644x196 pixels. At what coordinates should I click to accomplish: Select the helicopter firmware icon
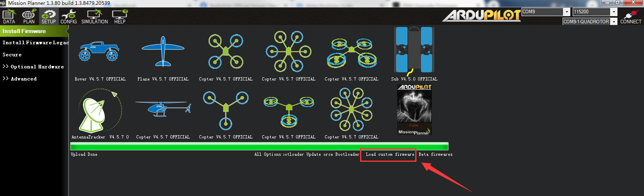click(163, 109)
